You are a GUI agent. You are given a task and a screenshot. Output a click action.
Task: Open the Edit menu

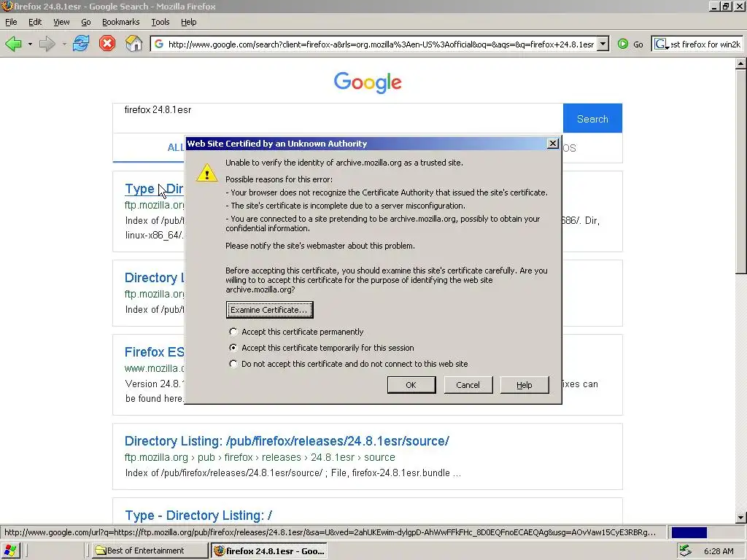[x=35, y=22]
